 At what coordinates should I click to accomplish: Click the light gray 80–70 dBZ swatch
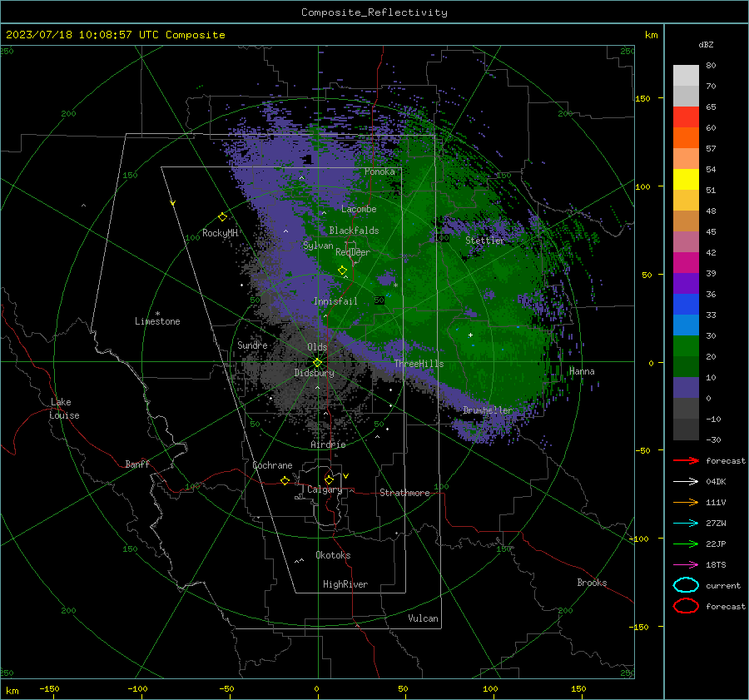[686, 76]
